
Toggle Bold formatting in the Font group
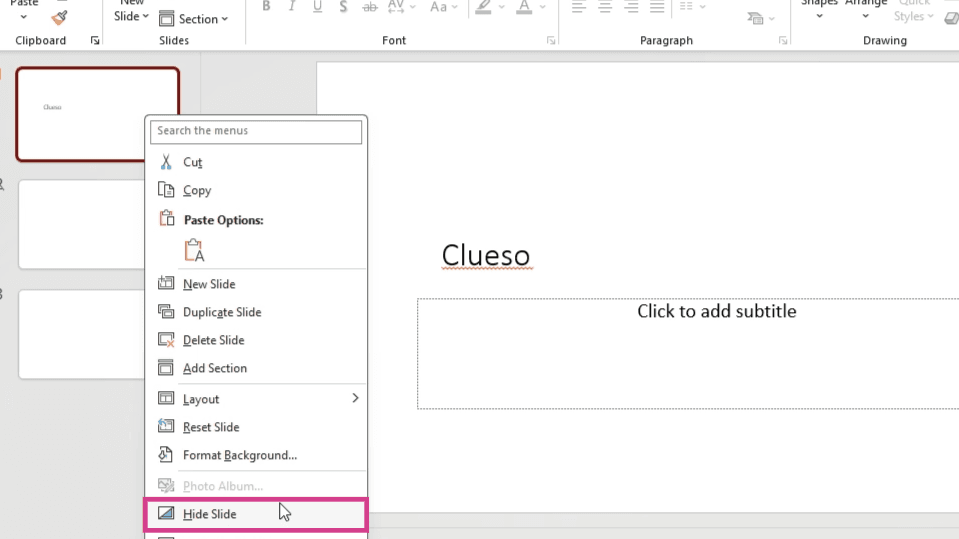(x=266, y=7)
